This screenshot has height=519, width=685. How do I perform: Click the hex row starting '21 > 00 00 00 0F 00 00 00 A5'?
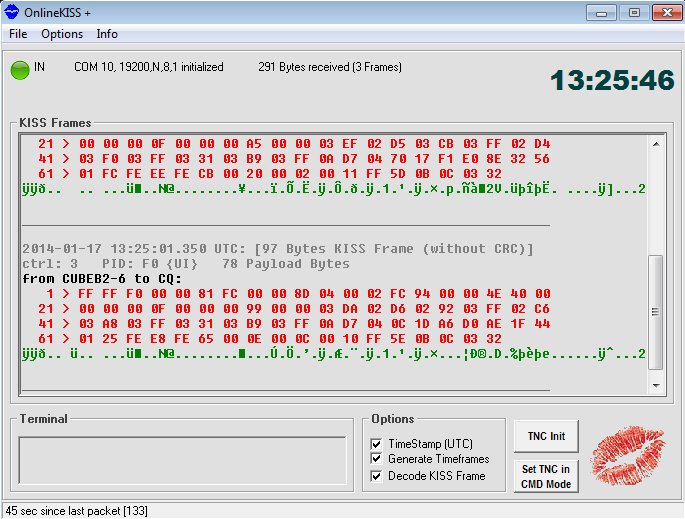click(x=294, y=144)
